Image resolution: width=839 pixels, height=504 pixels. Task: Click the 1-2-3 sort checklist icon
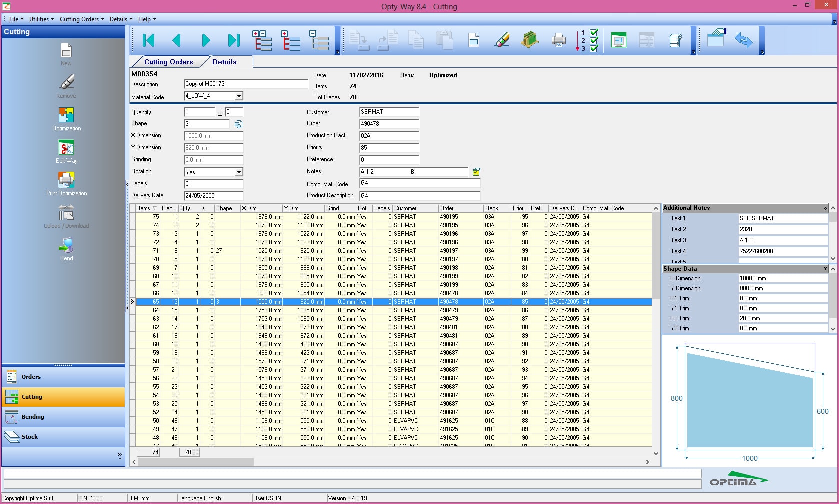pyautogui.click(x=587, y=40)
